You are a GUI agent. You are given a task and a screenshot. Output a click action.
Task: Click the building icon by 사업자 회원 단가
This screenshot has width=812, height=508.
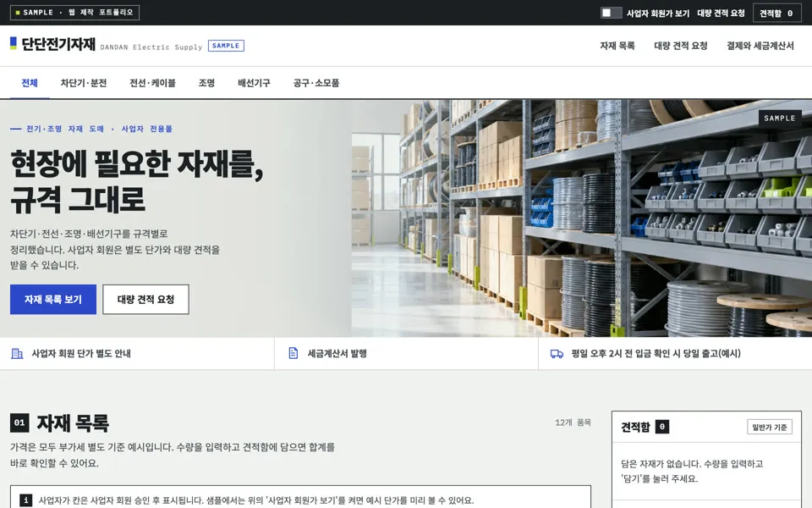click(17, 354)
